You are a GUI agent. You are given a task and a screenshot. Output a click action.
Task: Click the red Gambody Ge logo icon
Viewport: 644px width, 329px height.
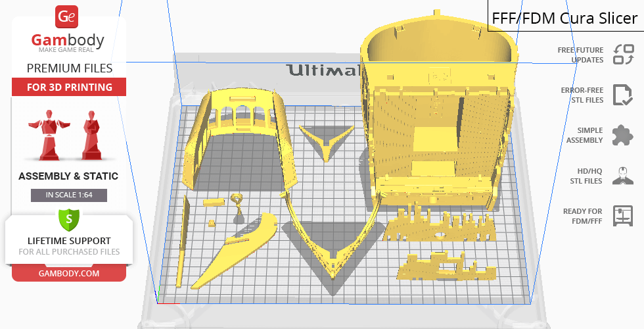point(68,16)
